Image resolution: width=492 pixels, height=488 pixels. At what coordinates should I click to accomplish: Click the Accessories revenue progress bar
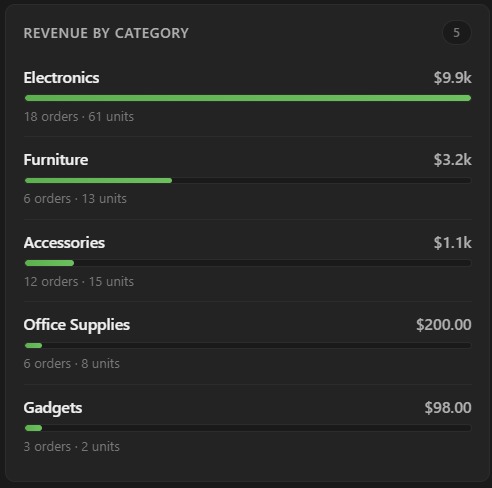[248, 263]
